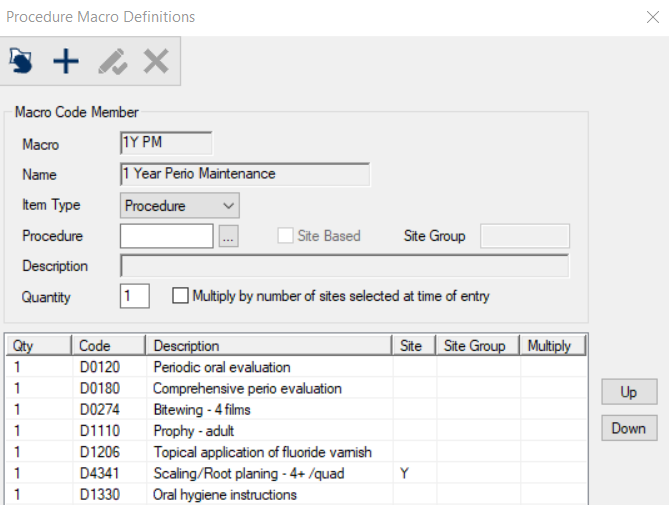The width and height of the screenshot is (669, 505).
Task: Click the Quantity input box
Action: pyautogui.click(x=135, y=296)
